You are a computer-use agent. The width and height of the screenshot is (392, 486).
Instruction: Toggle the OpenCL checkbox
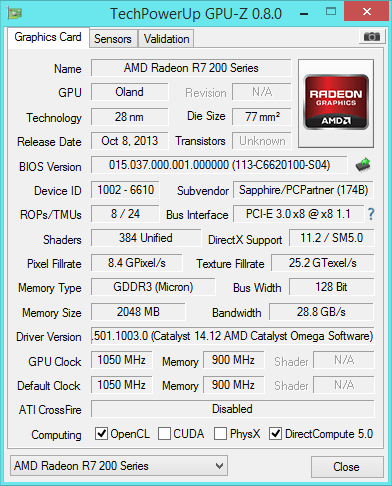(101, 434)
